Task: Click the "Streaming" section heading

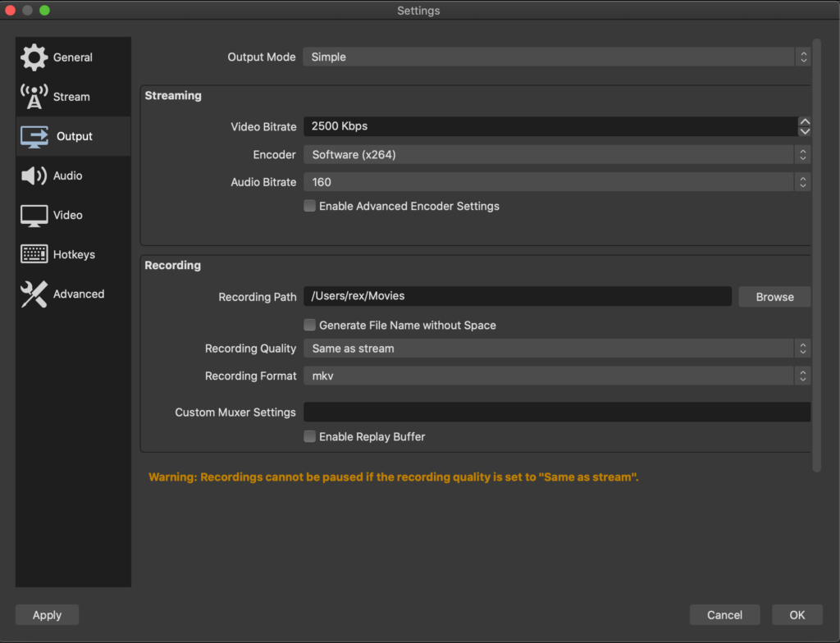Action: pos(173,95)
